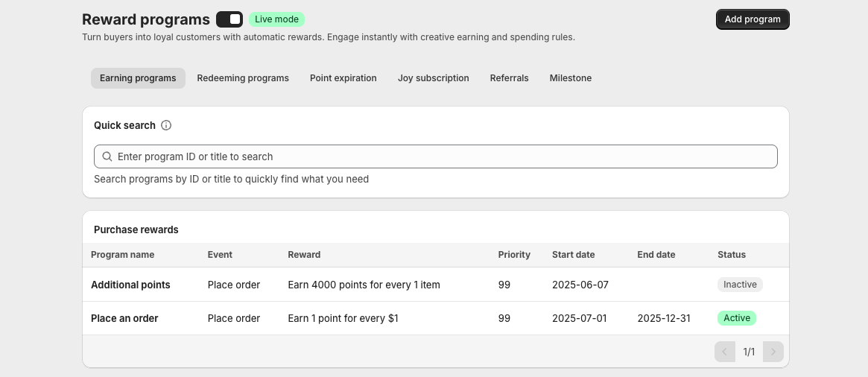
Task: Click the Priority column header
Action: (514, 255)
